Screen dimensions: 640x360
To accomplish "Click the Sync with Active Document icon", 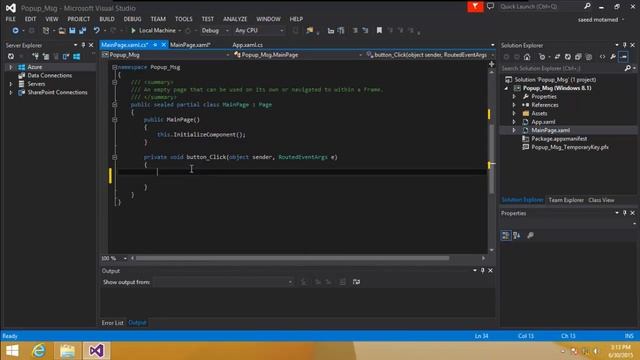I will point(558,57).
